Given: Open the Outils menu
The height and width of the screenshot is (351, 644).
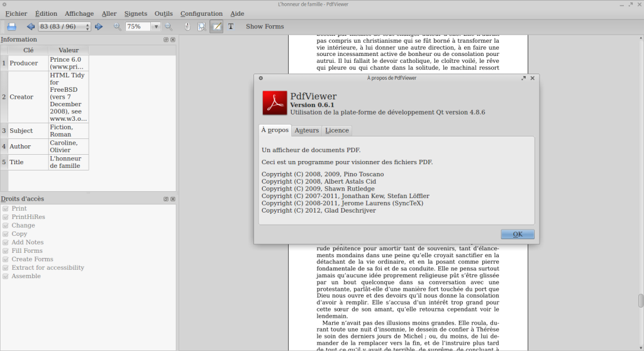Looking at the screenshot, I should 164,14.
